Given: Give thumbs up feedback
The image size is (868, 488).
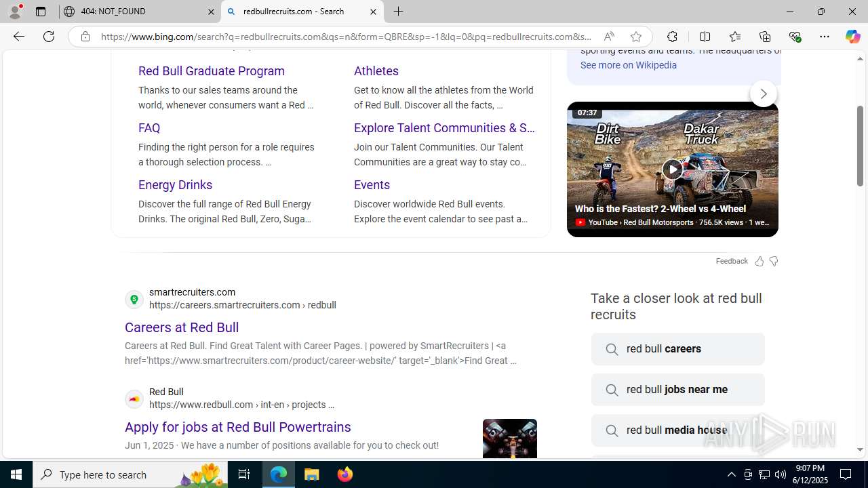Looking at the screenshot, I should click(x=759, y=261).
